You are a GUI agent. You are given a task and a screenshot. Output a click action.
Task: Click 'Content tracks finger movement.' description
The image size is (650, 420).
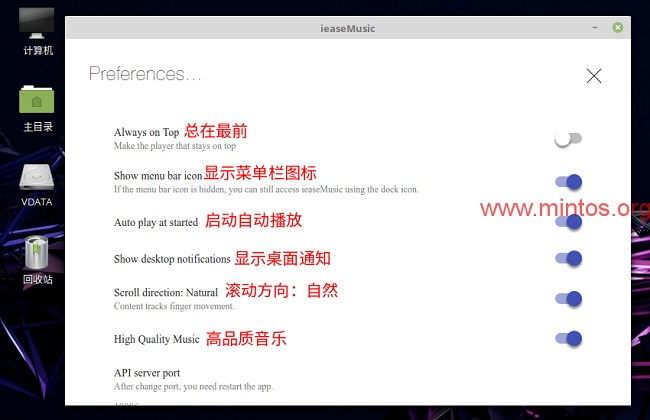coord(174,306)
